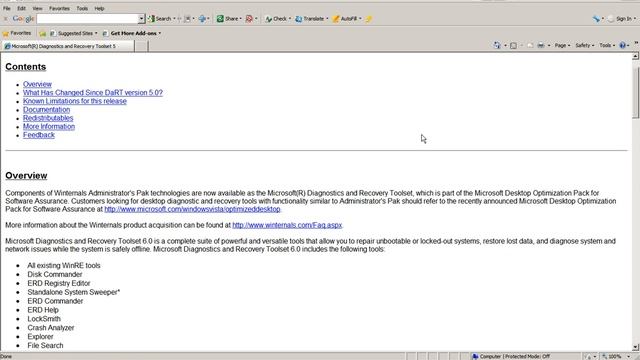The width and height of the screenshot is (640, 360).
Task: Open Get More Add-ons favorite
Action: [x=131, y=33]
